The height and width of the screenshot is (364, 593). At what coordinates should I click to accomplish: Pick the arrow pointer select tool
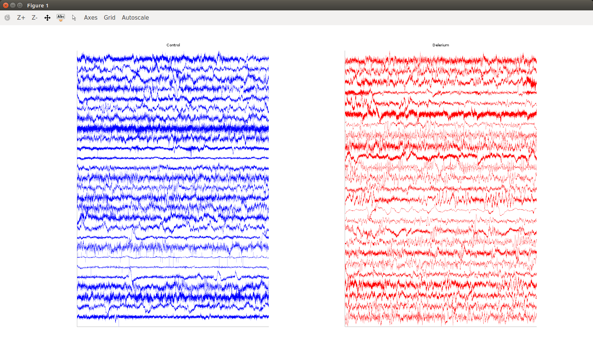pos(74,17)
